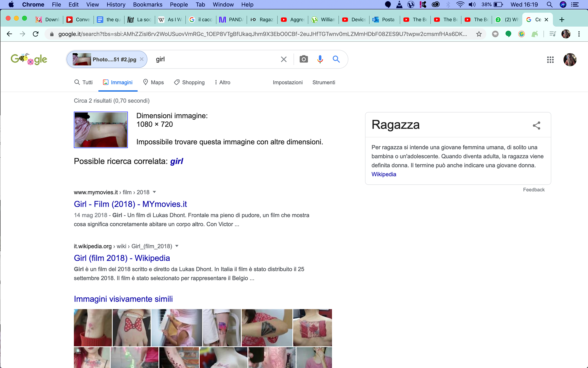The width and height of the screenshot is (588, 368).
Task: Switch to the Shopping tab
Action: click(189, 82)
